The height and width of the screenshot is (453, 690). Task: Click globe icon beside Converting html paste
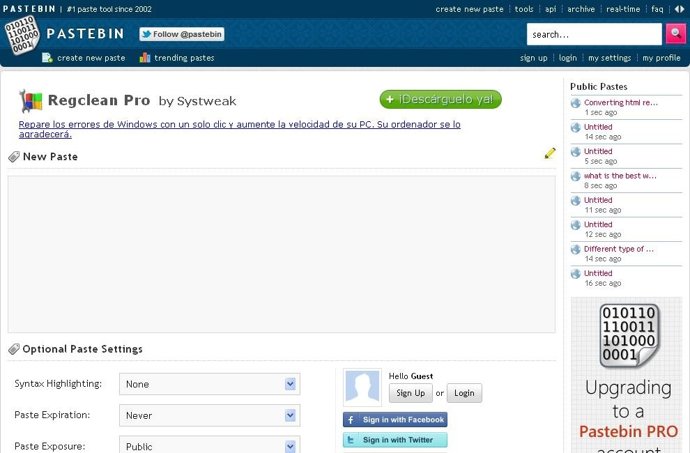(576, 103)
